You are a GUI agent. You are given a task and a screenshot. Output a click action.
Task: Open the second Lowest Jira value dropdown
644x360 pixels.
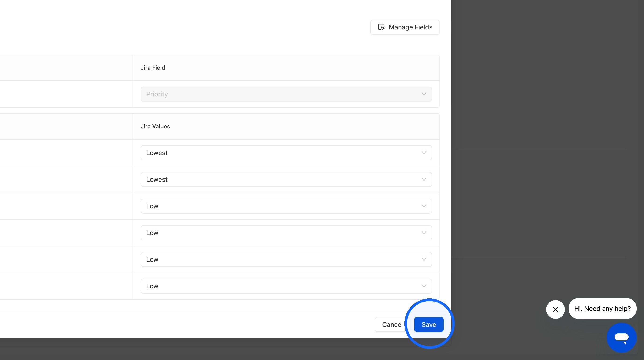click(x=286, y=179)
